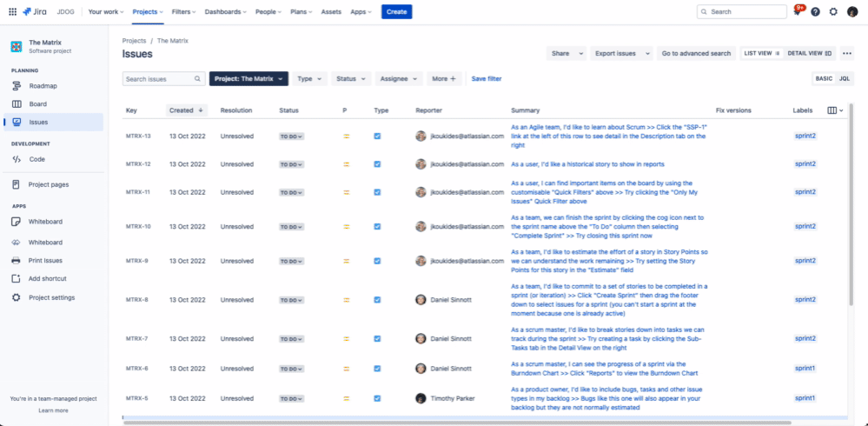The width and height of the screenshot is (868, 426).
Task: Change MTRX-13 status from To Do
Action: 291,136
